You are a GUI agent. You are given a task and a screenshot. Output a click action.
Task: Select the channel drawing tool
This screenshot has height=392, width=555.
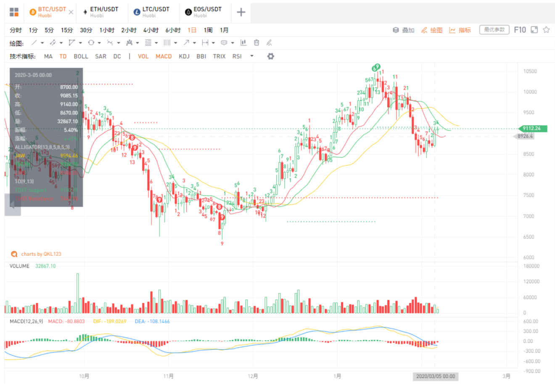53,42
